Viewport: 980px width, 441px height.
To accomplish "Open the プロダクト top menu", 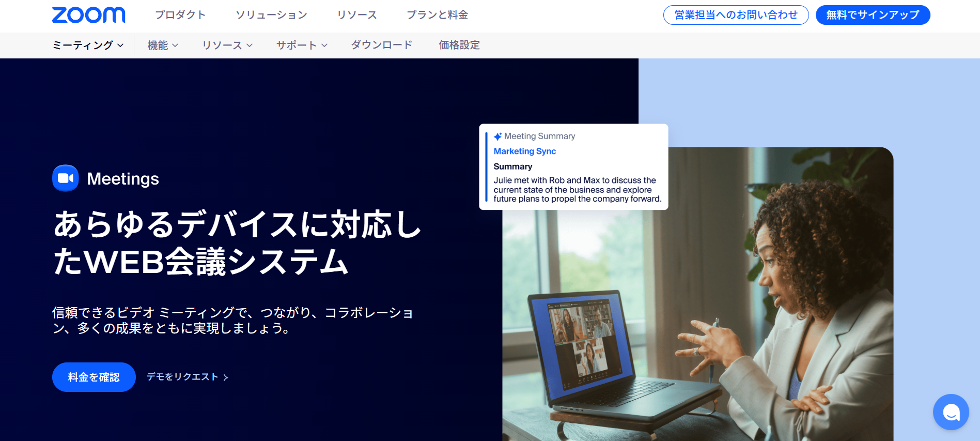I will [180, 15].
